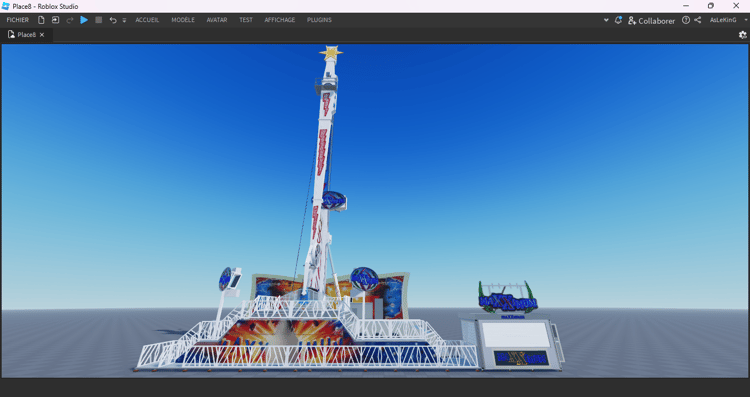The width and height of the screenshot is (750, 397).
Task: Select the AVATAR ribbon tab
Action: click(x=217, y=20)
